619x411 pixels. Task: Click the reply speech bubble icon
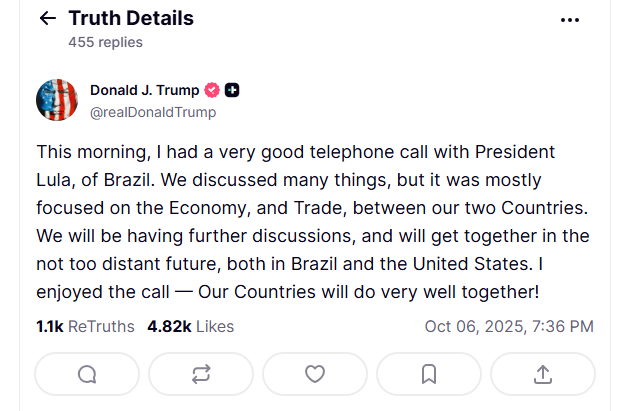(x=87, y=374)
